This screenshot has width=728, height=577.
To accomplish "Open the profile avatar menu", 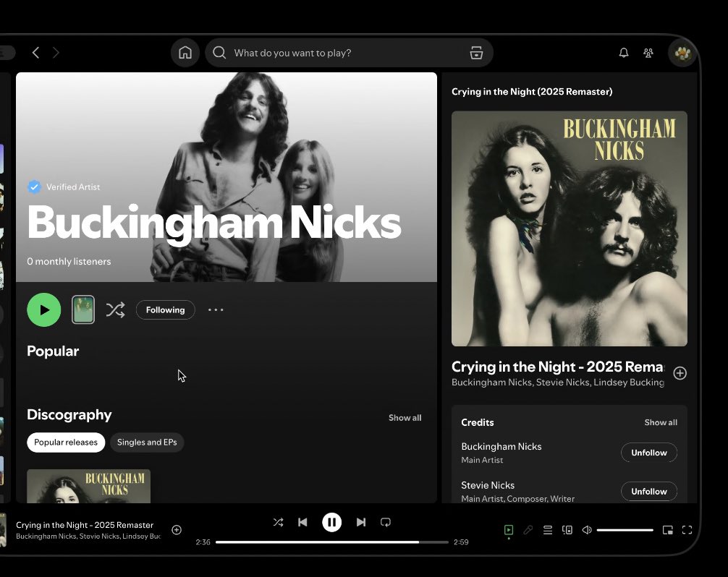I will tap(682, 53).
